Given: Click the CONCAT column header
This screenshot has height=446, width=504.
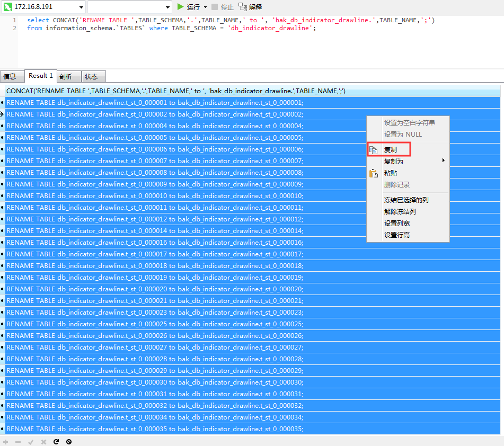Looking at the screenshot, I should [253, 91].
